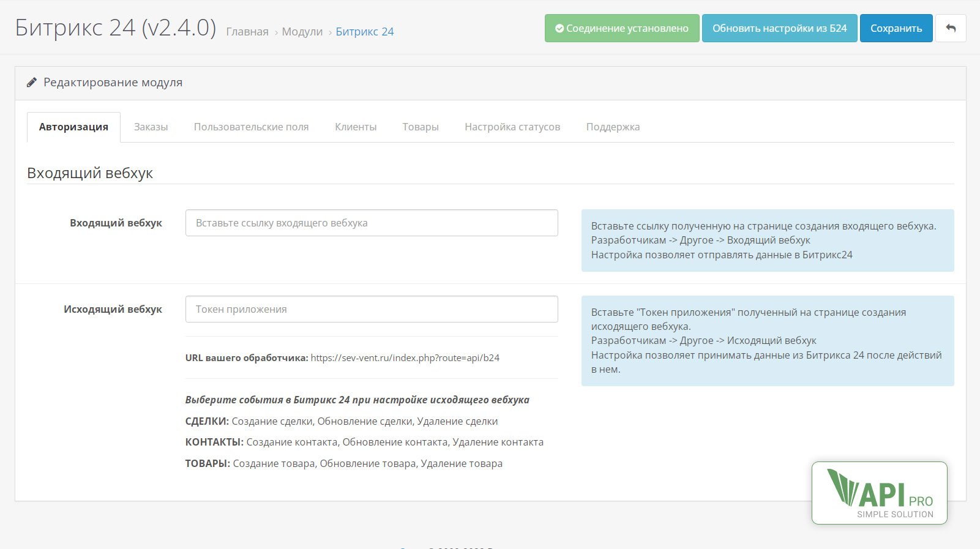980x549 pixels.
Task: Click the ТОВАРЫ events line
Action: [x=344, y=463]
